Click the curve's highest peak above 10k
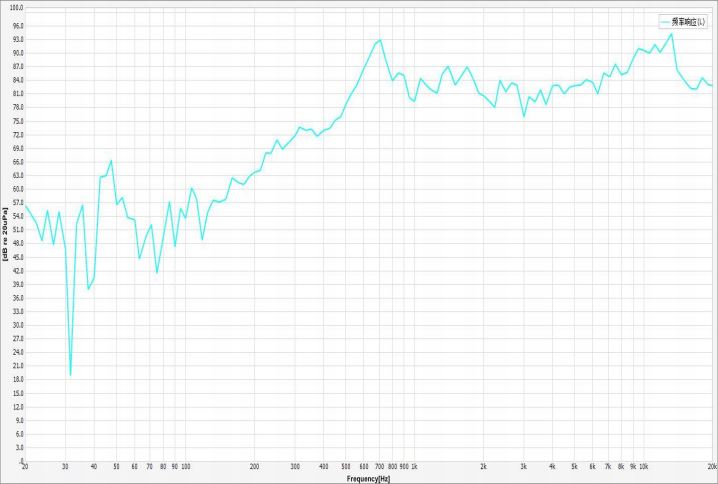718x484 pixels. point(671,34)
